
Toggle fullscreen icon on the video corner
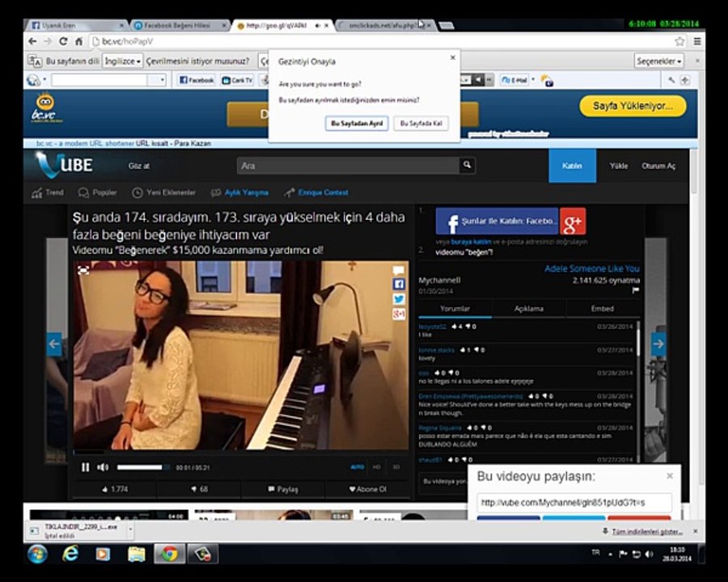click(x=83, y=270)
